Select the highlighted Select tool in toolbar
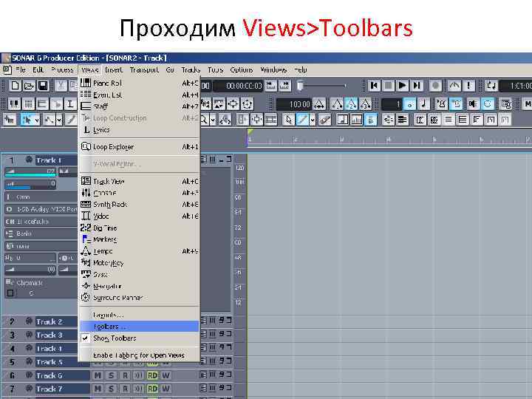 click(27, 120)
